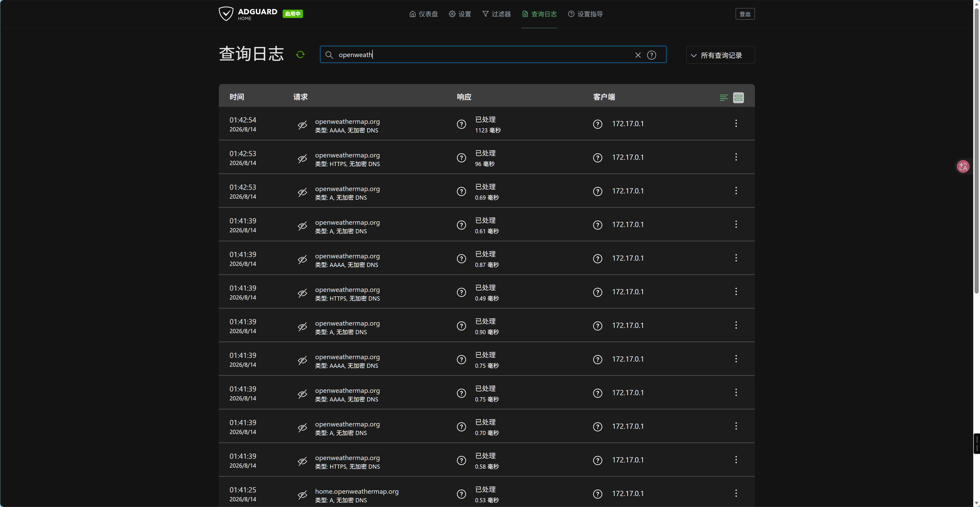Clear the search field with the X

(638, 55)
